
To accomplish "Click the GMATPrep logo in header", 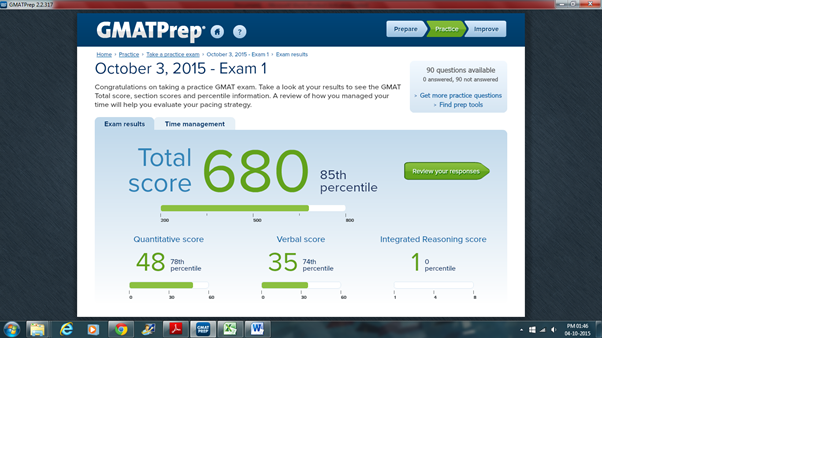I will coord(150,31).
